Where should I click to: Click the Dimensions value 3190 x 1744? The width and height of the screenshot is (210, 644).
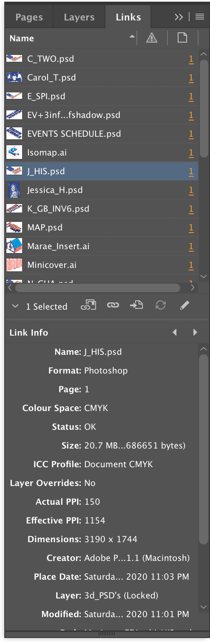pyautogui.click(x=111, y=539)
